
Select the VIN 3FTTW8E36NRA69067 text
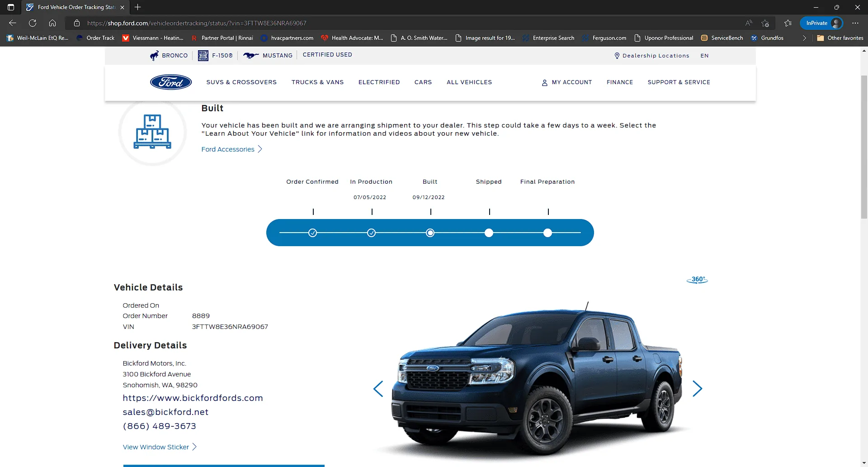click(x=230, y=327)
